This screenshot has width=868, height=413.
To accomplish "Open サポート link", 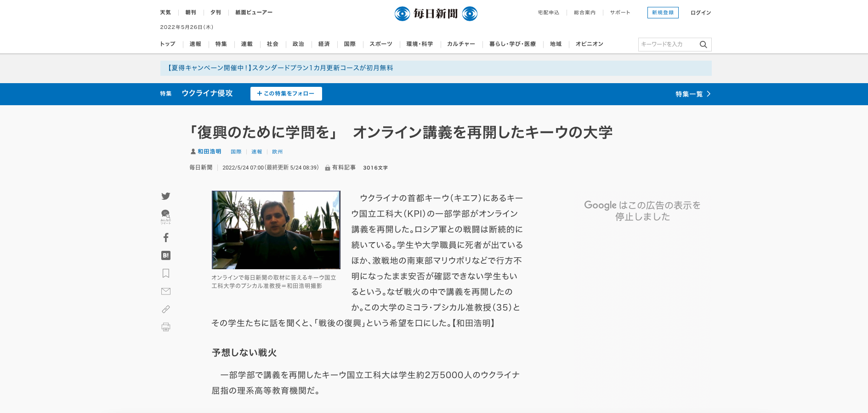I will click(x=620, y=13).
